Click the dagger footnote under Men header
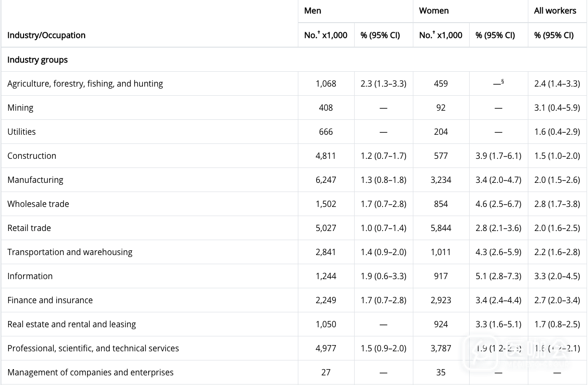 [x=319, y=33]
